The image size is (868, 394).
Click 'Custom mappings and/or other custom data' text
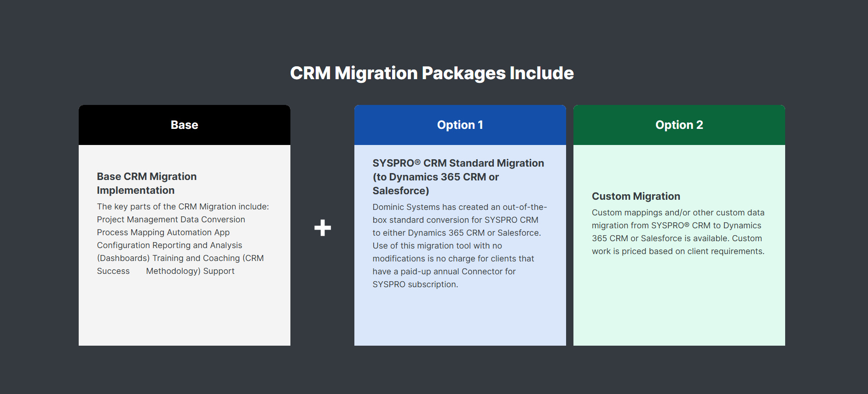(x=678, y=213)
